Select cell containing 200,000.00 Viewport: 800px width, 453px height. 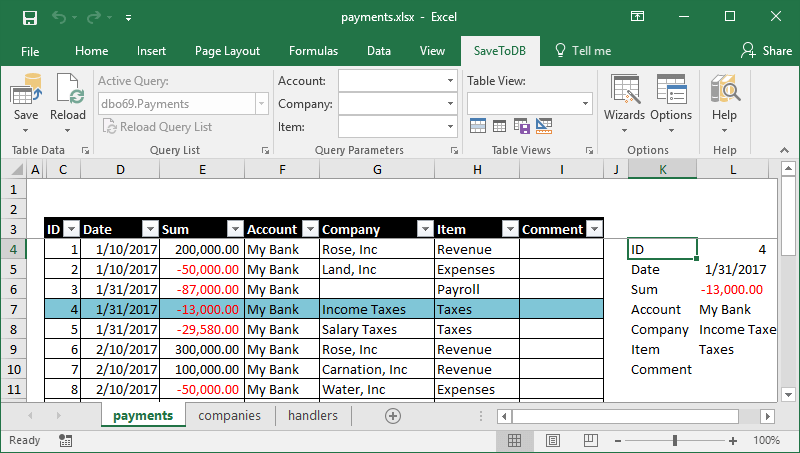(202, 249)
